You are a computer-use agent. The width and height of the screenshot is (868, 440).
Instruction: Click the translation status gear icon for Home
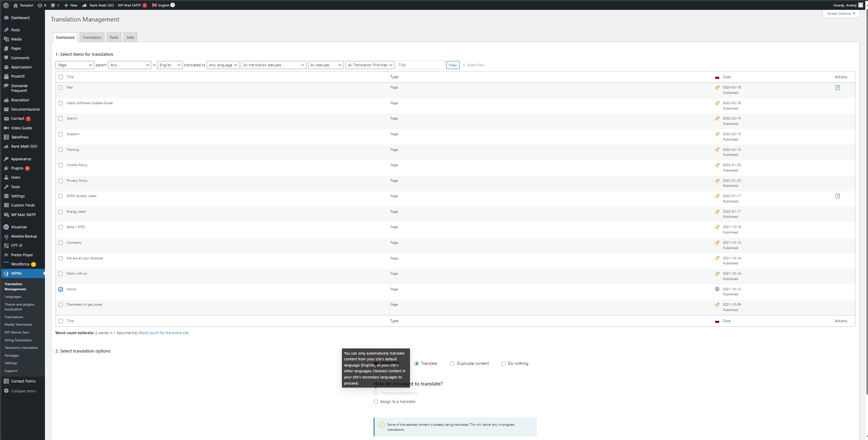click(717, 289)
